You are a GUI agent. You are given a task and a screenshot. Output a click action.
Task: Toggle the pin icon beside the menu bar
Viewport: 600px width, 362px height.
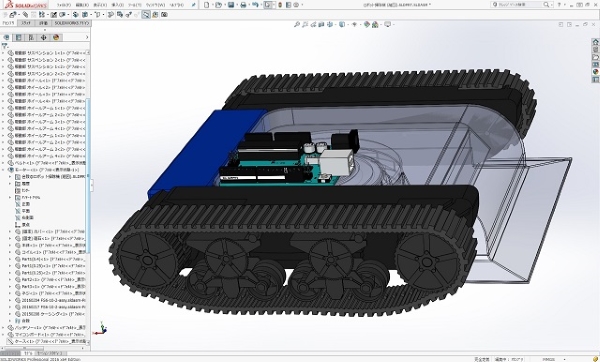194,5
